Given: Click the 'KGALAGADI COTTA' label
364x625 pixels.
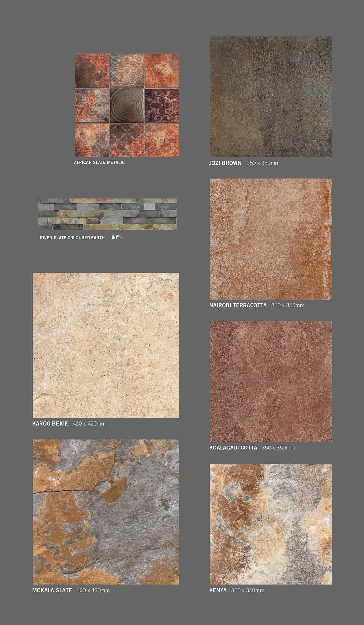Looking at the screenshot, I should (233, 448).
